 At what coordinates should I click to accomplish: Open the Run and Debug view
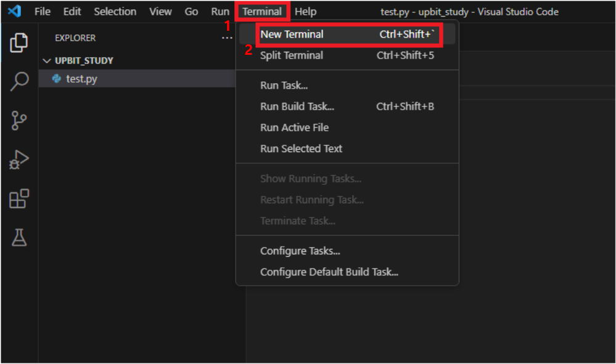point(19,160)
